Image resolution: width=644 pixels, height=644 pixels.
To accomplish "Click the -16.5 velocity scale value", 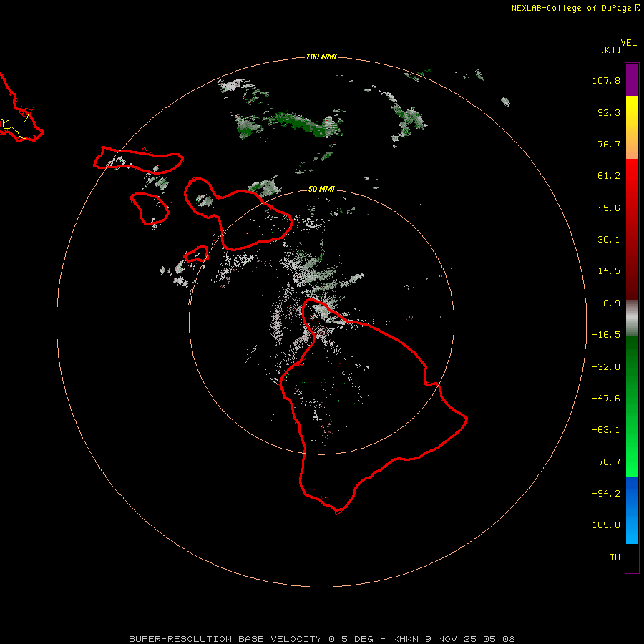I will (606, 335).
